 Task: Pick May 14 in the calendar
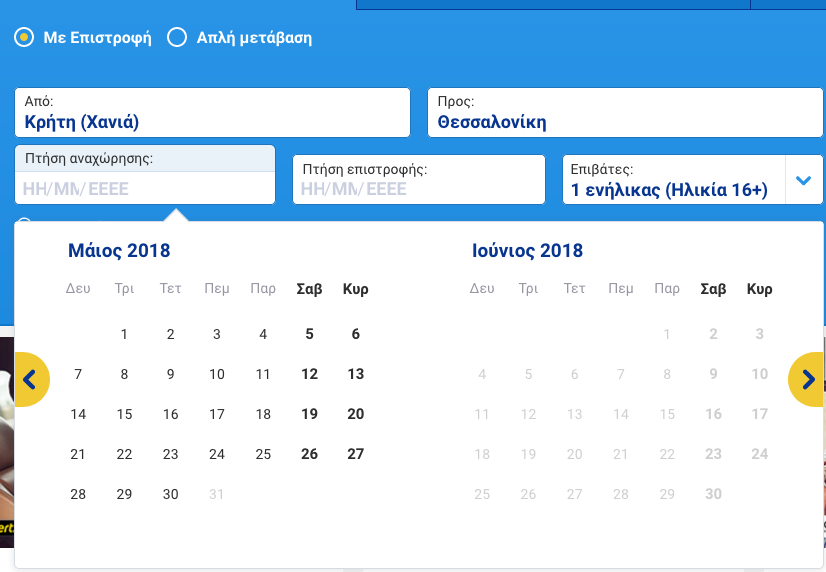coord(78,414)
